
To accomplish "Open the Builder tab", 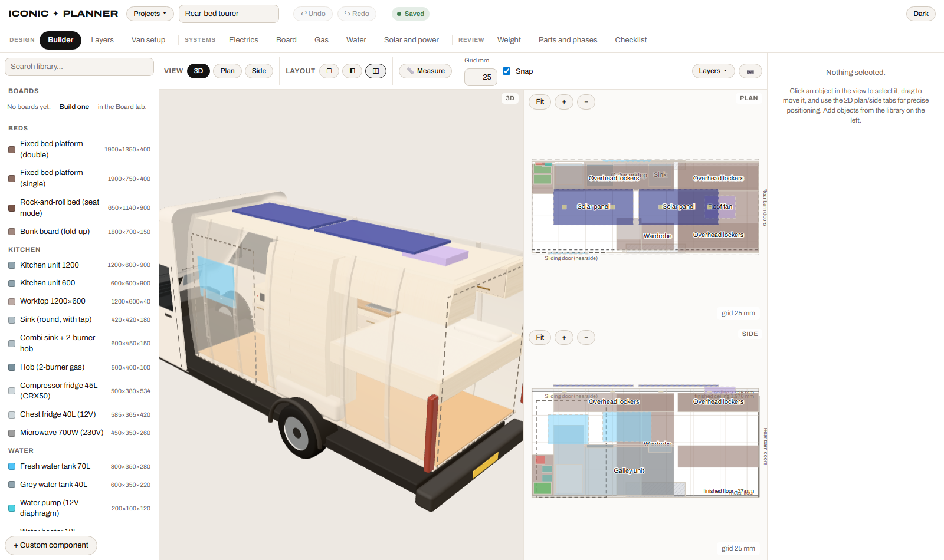I will (x=61, y=40).
